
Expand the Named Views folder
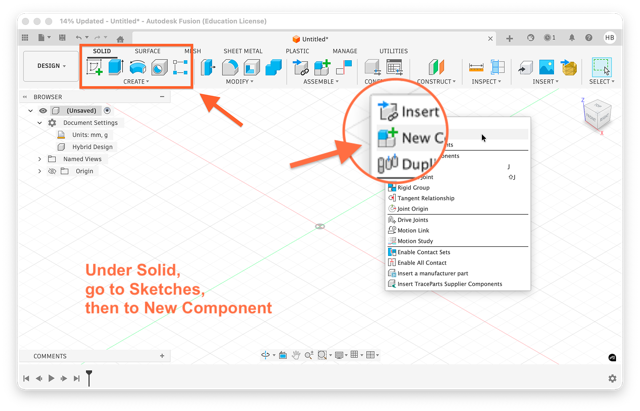pyautogui.click(x=40, y=159)
